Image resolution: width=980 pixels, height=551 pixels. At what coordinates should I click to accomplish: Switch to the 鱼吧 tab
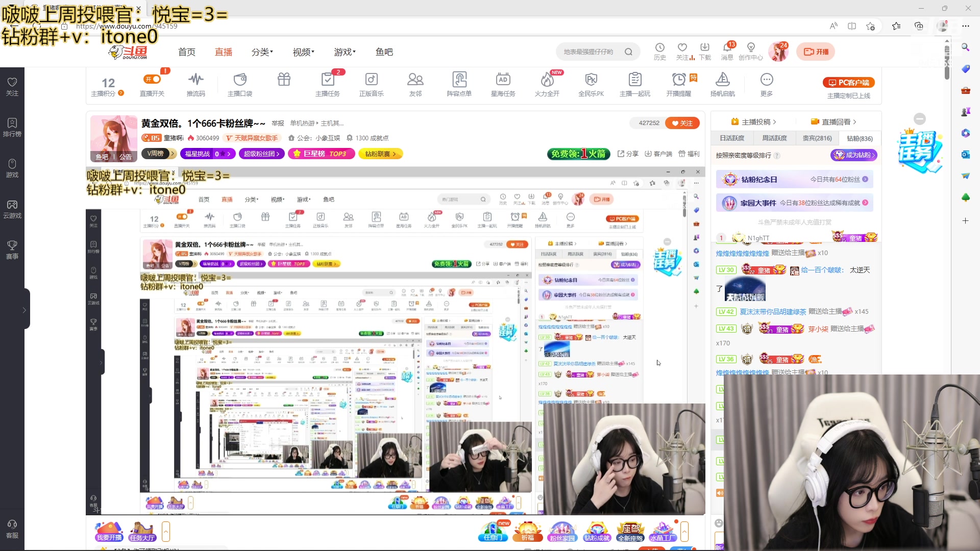coord(384,52)
